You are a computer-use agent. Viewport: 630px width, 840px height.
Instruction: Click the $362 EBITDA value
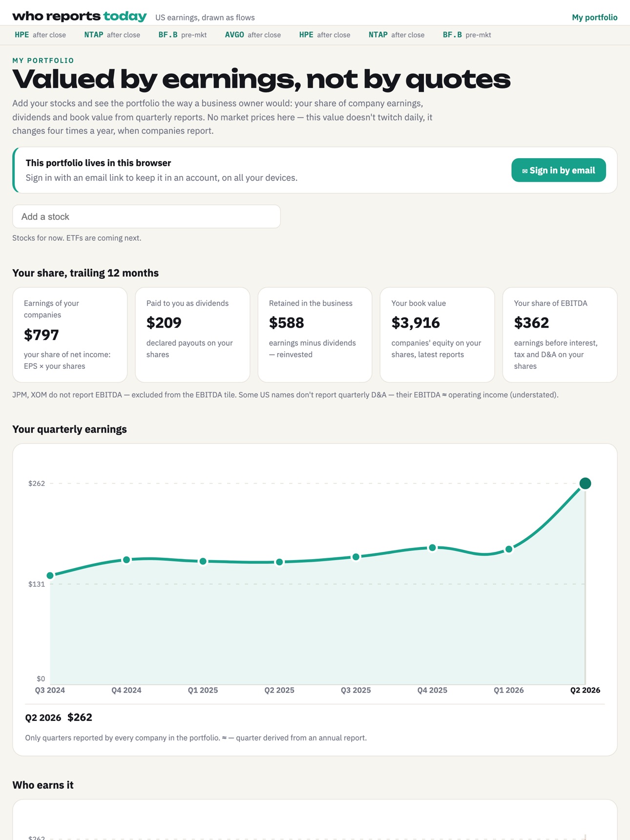[x=531, y=323]
